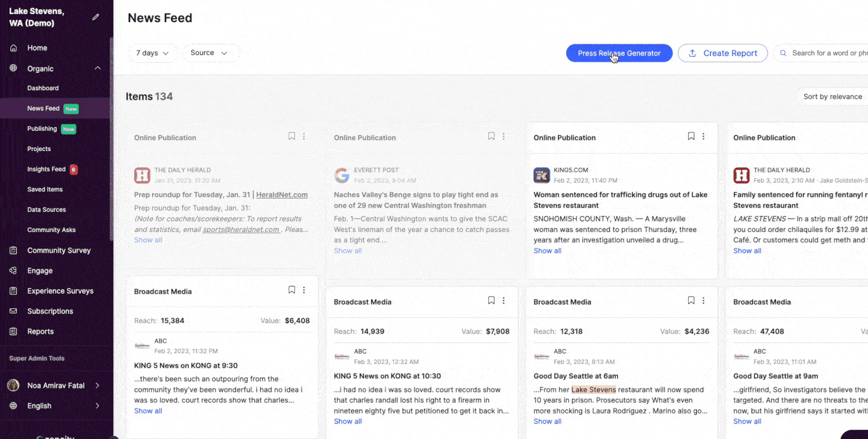Click the Reports icon
868x439 pixels.
[14, 332]
